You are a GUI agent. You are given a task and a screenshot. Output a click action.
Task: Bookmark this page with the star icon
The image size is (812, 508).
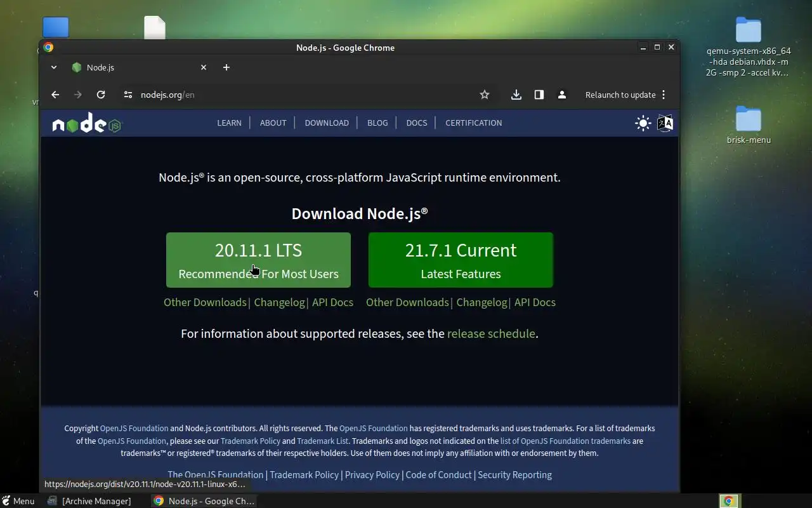pos(485,95)
